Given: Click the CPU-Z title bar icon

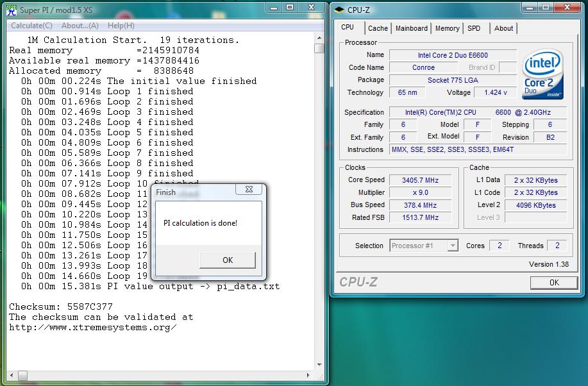Looking at the screenshot, I should (339, 10).
